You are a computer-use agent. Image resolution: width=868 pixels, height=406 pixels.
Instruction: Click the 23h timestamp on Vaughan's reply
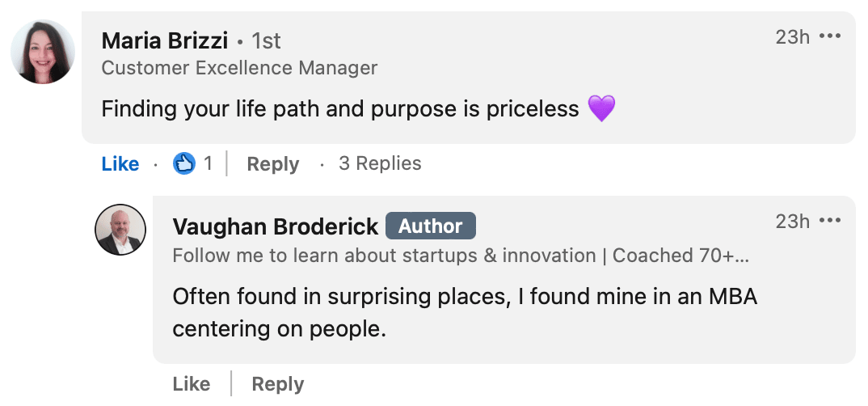793,221
